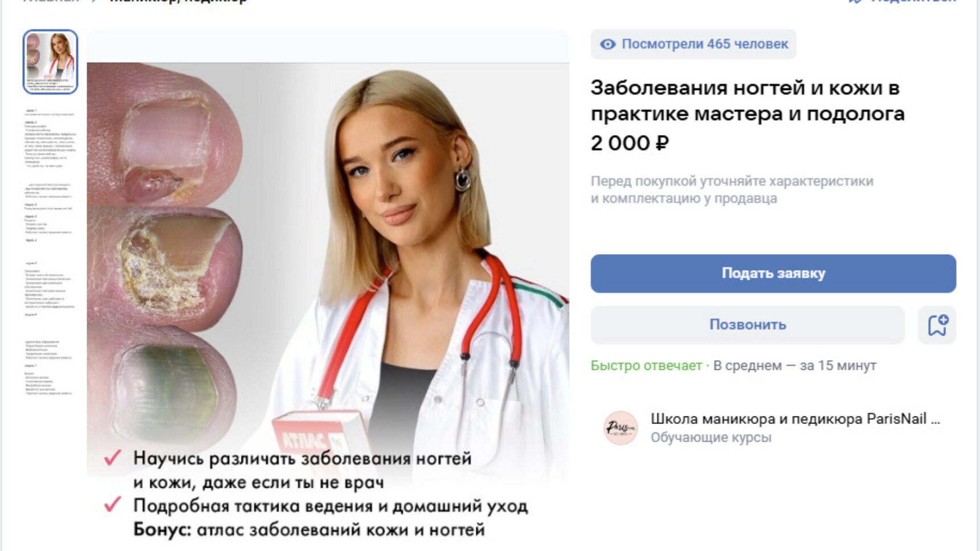Click the Посмотрели 465 человек views badge
980x551 pixels.
tap(693, 44)
